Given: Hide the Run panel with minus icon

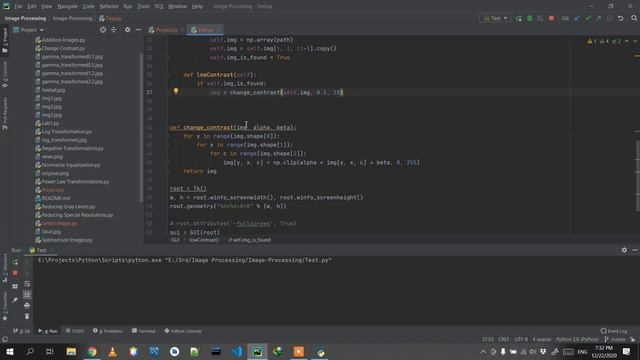Looking at the screenshot, I should [x=635, y=250].
